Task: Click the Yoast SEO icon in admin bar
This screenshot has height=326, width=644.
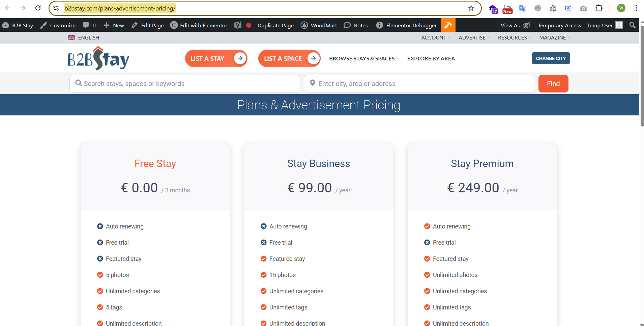Action: pyautogui.click(x=238, y=25)
